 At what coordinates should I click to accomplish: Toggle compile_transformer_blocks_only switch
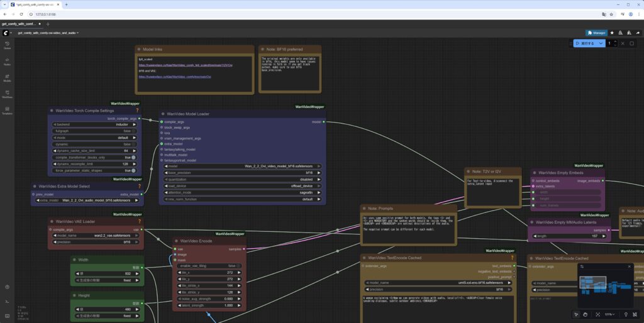point(133,157)
